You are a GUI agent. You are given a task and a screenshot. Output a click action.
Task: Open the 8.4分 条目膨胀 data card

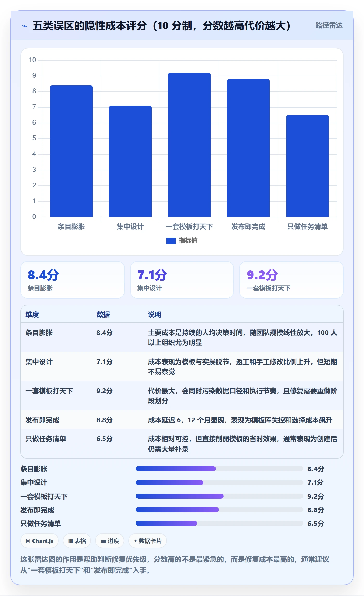[x=73, y=280]
